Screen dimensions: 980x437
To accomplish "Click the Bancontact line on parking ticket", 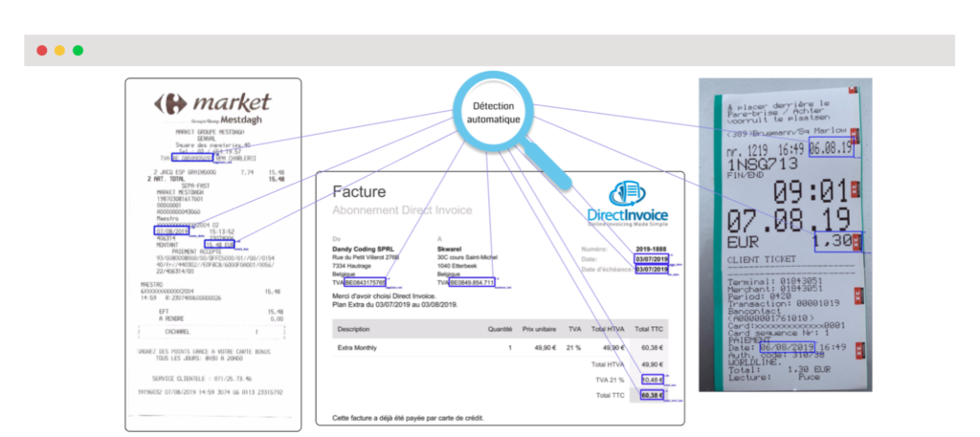I will tap(754, 310).
